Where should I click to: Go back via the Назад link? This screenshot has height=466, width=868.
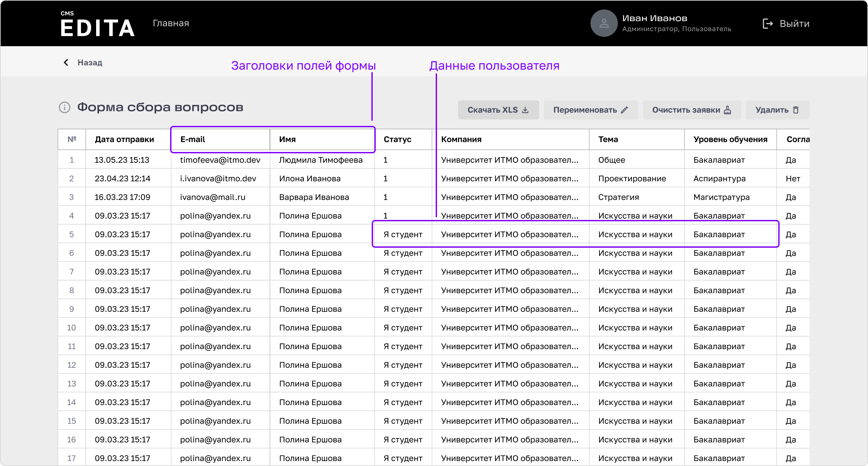pos(90,62)
